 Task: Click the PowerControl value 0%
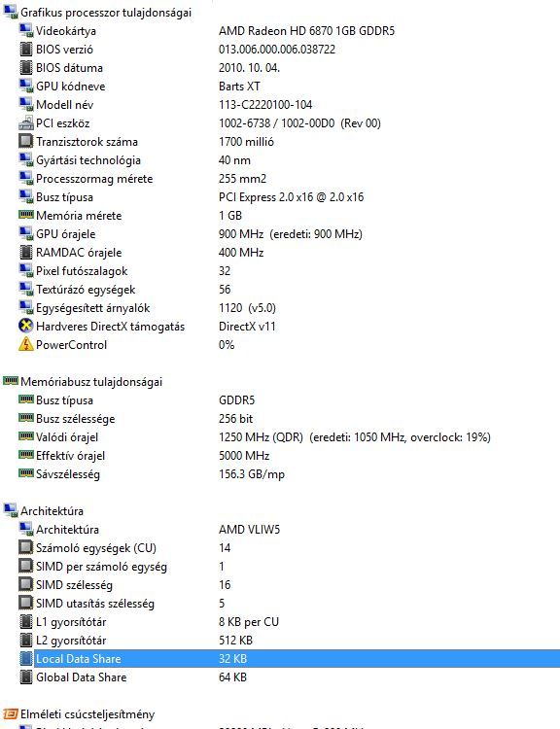pos(227,344)
